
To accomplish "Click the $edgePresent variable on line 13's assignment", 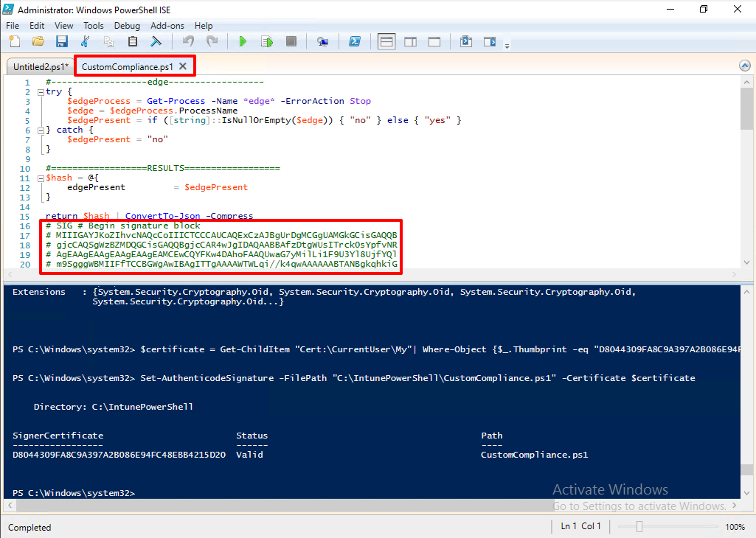I will [x=216, y=187].
